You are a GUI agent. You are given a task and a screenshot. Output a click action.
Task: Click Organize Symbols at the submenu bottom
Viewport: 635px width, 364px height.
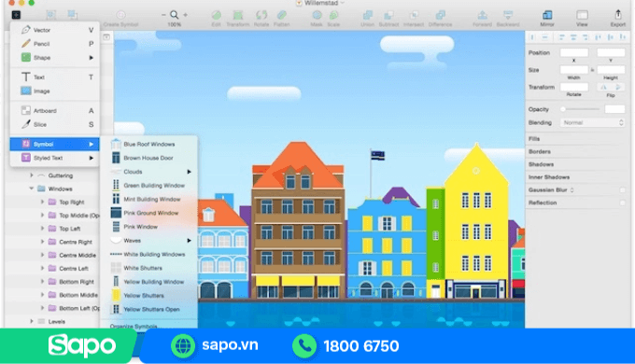click(134, 326)
